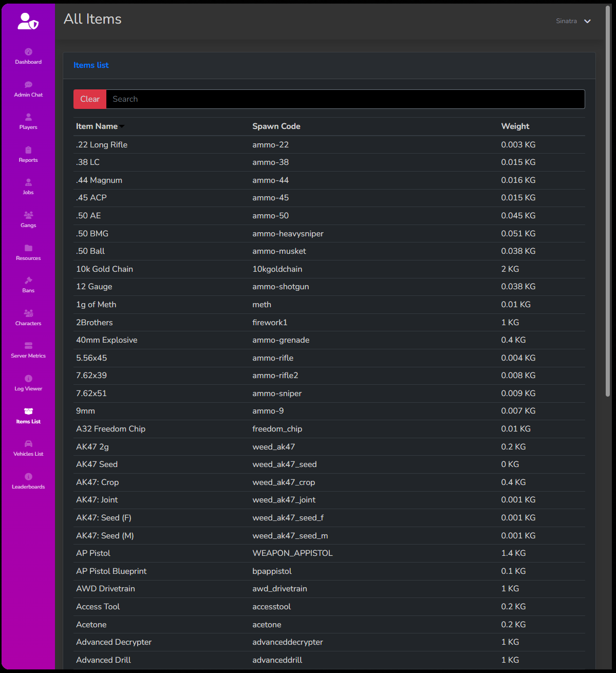Select the Access Tool item
Viewport: 616px width, 673px height.
point(98,607)
